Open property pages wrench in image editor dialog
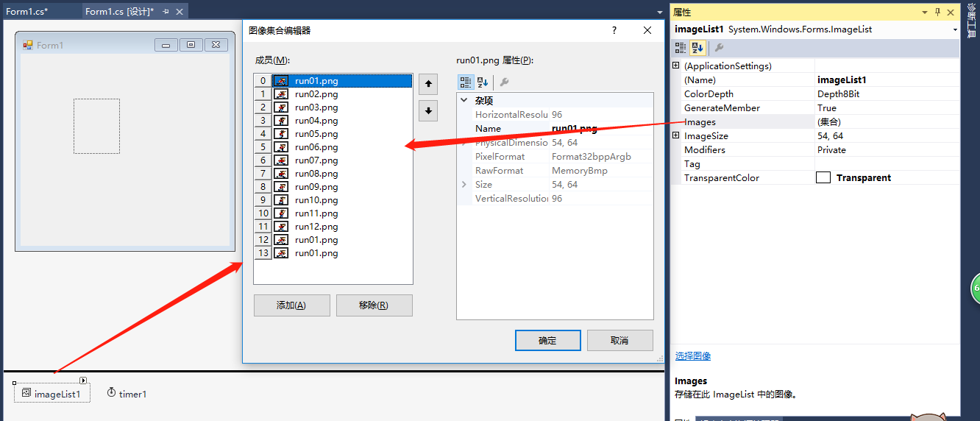The height and width of the screenshot is (421, 980). pyautogui.click(x=504, y=82)
